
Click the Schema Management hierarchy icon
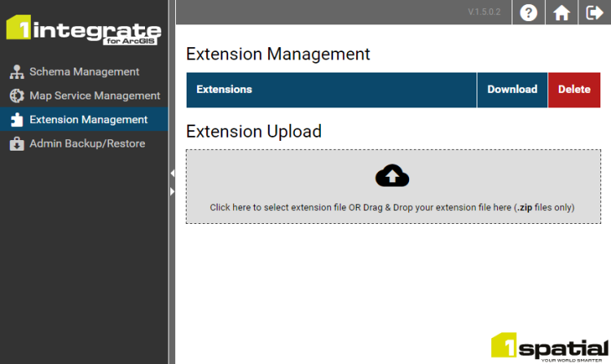click(16, 72)
